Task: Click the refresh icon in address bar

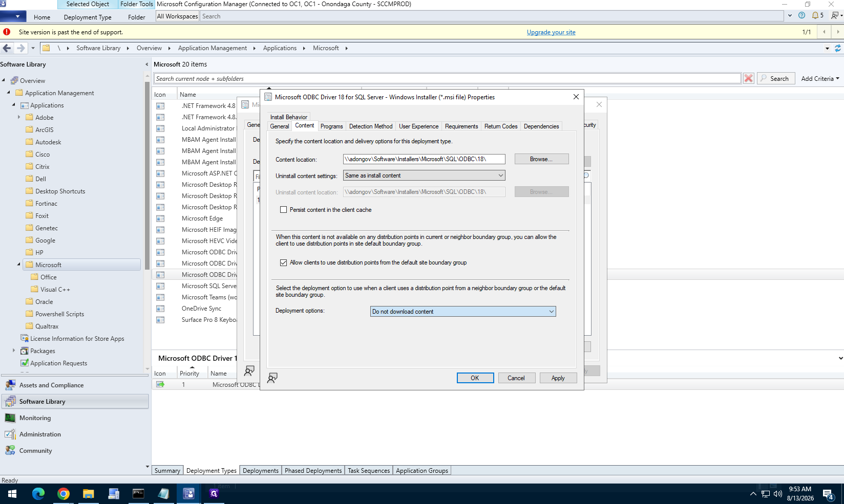Action: 838,48
